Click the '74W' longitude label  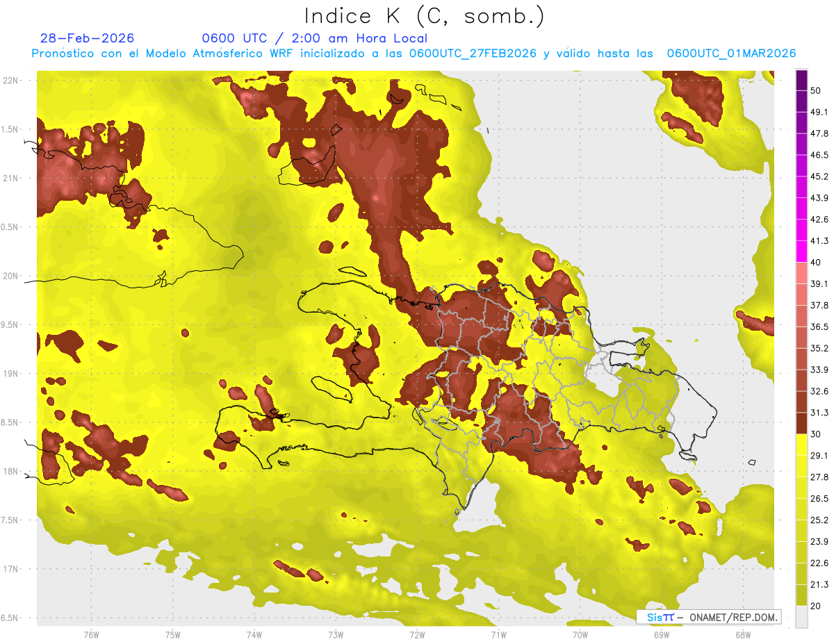254,634
